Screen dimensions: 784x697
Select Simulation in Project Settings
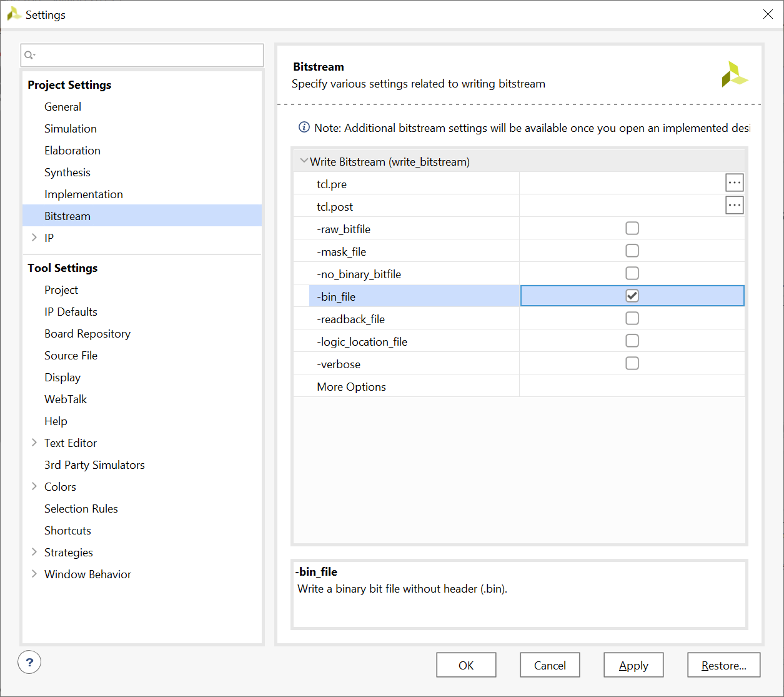point(71,129)
